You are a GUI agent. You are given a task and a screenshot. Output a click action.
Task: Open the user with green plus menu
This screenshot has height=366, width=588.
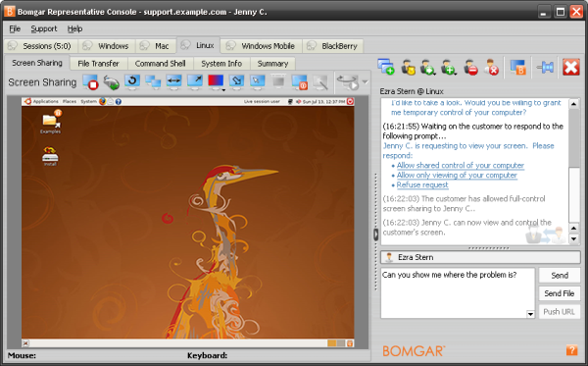pyautogui.click(x=448, y=68)
